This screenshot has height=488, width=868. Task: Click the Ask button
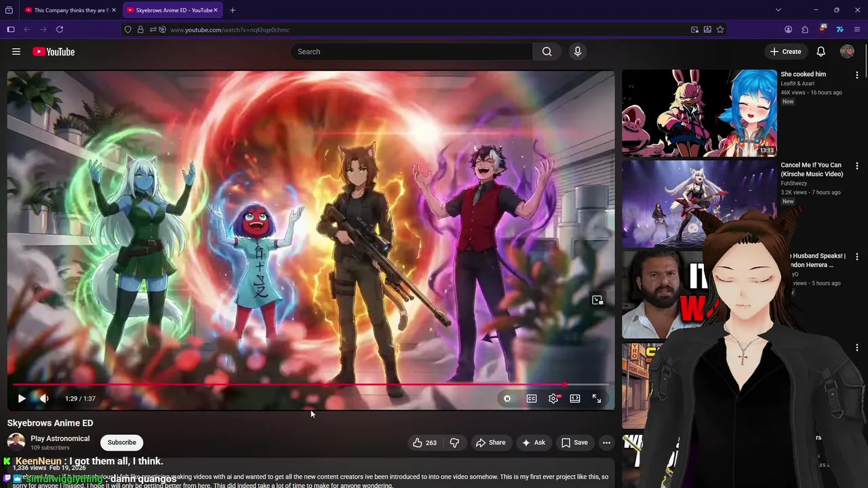coord(534,443)
